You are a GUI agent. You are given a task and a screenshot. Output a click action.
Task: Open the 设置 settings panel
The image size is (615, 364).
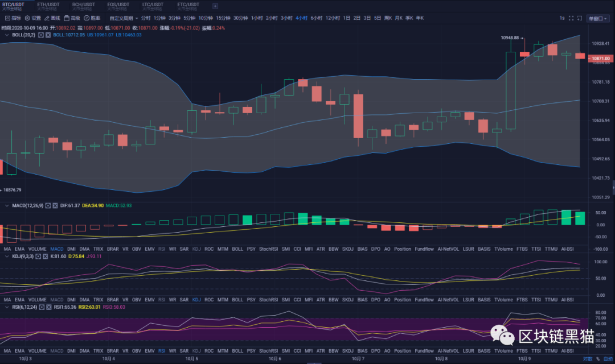pos(32,18)
